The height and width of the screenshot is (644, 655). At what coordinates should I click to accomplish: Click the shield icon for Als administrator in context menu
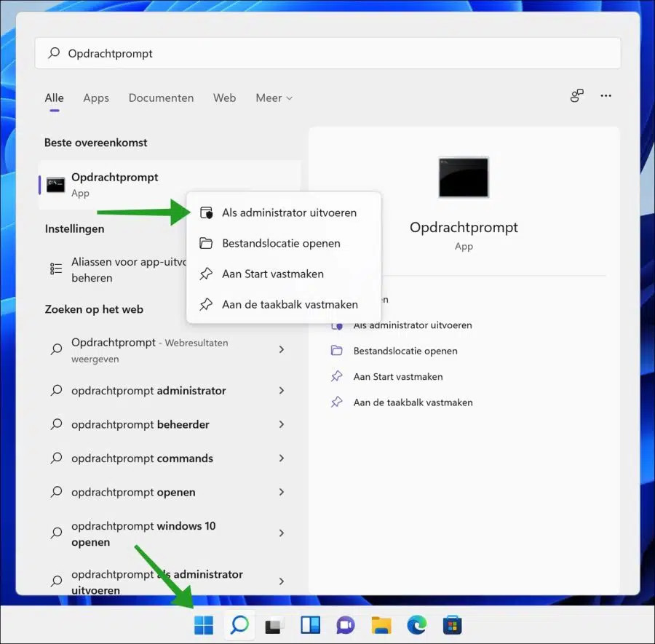coord(207,212)
